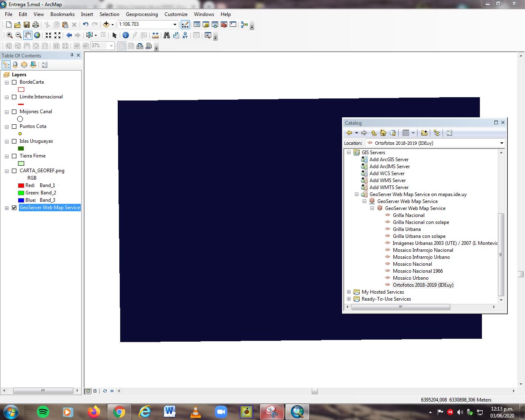Image resolution: width=525 pixels, height=420 pixels.
Task: Open the ArcToolbox window icon
Action: [x=224, y=25]
